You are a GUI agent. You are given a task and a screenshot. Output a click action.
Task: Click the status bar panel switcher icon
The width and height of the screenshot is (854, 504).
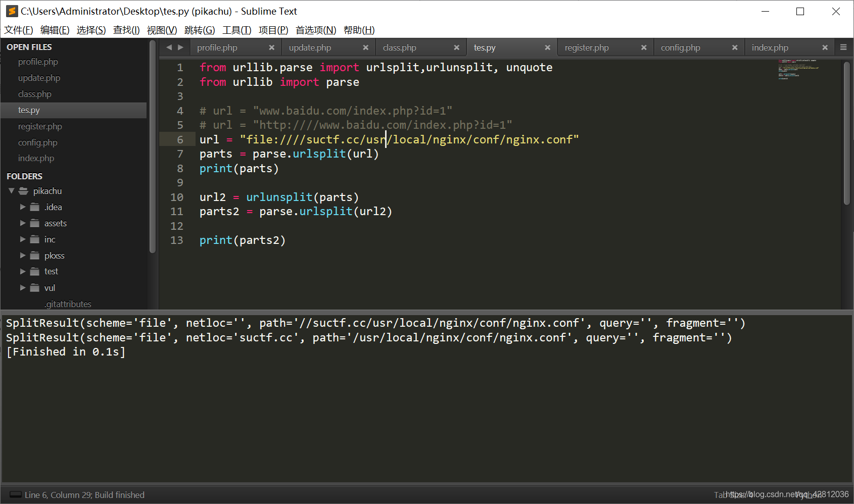(x=16, y=495)
